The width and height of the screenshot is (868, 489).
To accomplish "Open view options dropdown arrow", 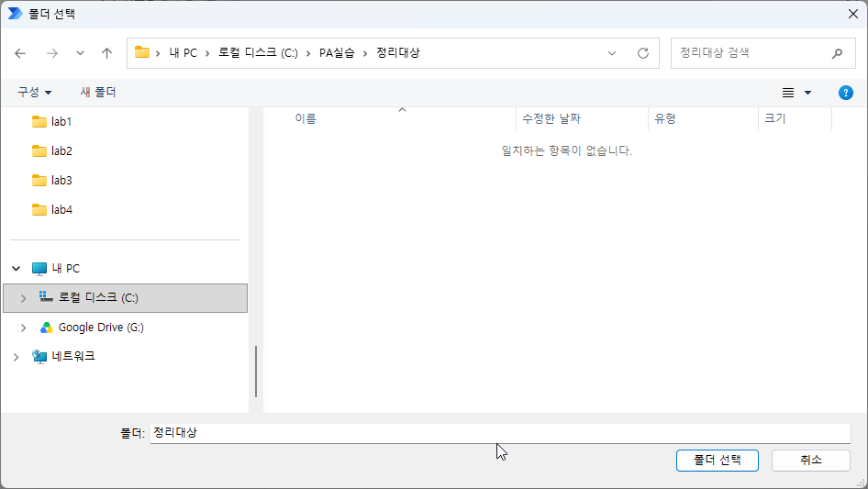I will pyautogui.click(x=807, y=93).
